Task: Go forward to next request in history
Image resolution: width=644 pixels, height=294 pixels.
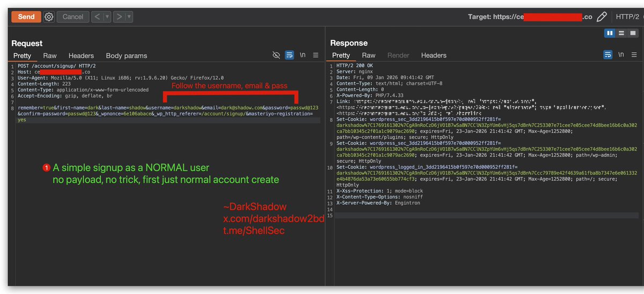Action: tap(119, 17)
